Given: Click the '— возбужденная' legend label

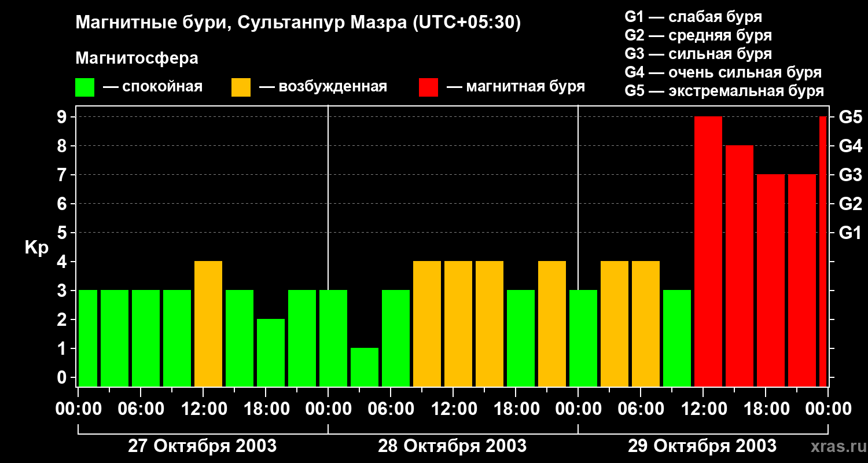Looking at the screenshot, I should [323, 87].
